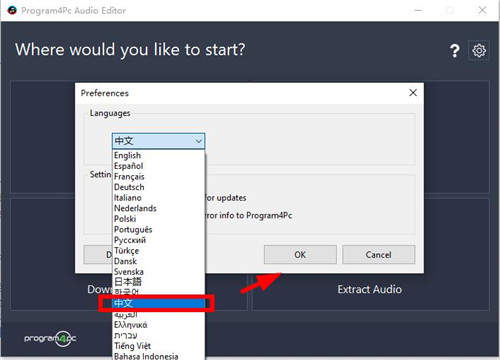Select Dansk in the list
The width and height of the screenshot is (500, 360).
click(x=159, y=261)
